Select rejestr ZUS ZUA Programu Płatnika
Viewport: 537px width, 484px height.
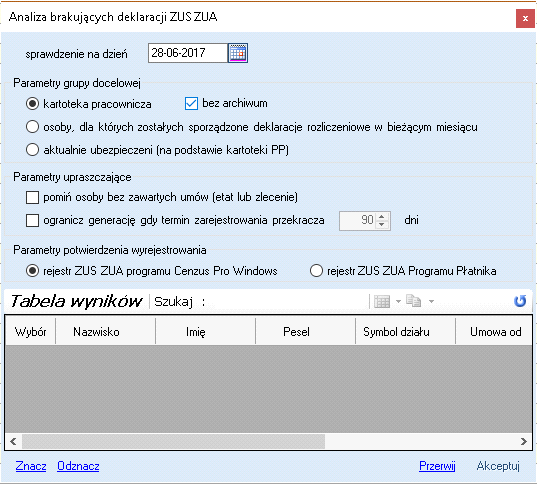point(316,271)
